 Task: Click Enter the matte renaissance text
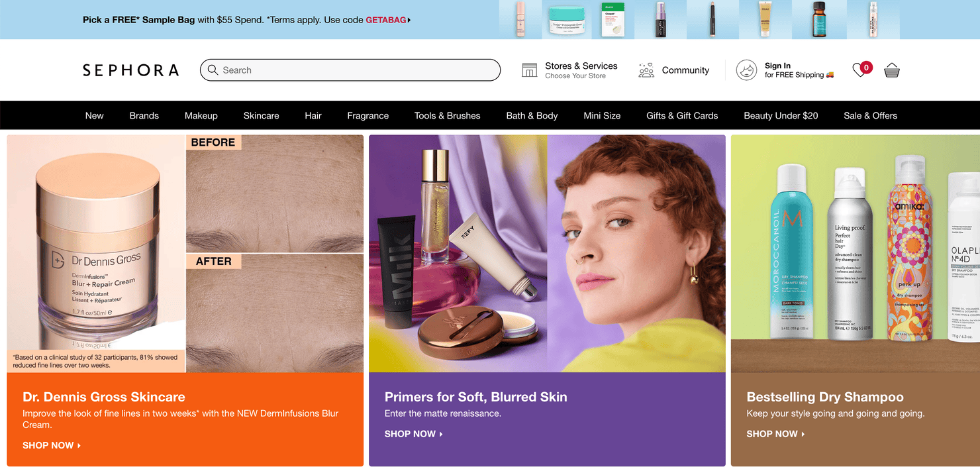point(443,413)
